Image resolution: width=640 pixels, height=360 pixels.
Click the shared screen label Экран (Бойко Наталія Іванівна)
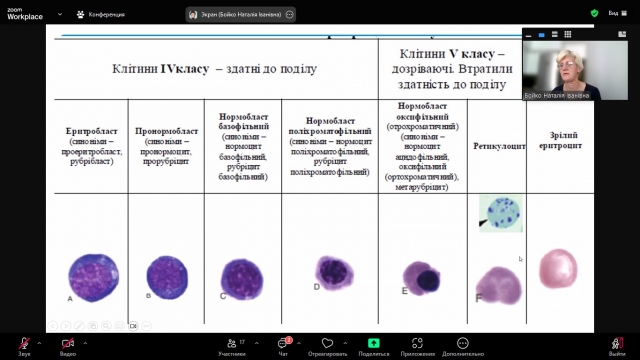pyautogui.click(x=241, y=14)
